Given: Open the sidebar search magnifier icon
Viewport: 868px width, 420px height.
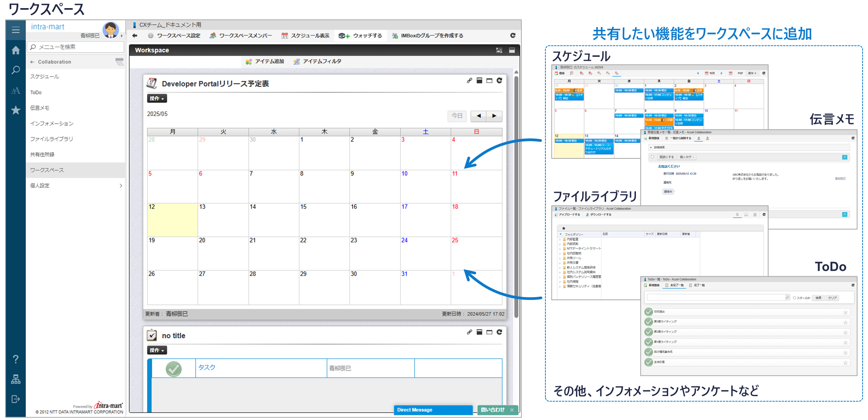Looking at the screenshot, I should pos(15,70).
